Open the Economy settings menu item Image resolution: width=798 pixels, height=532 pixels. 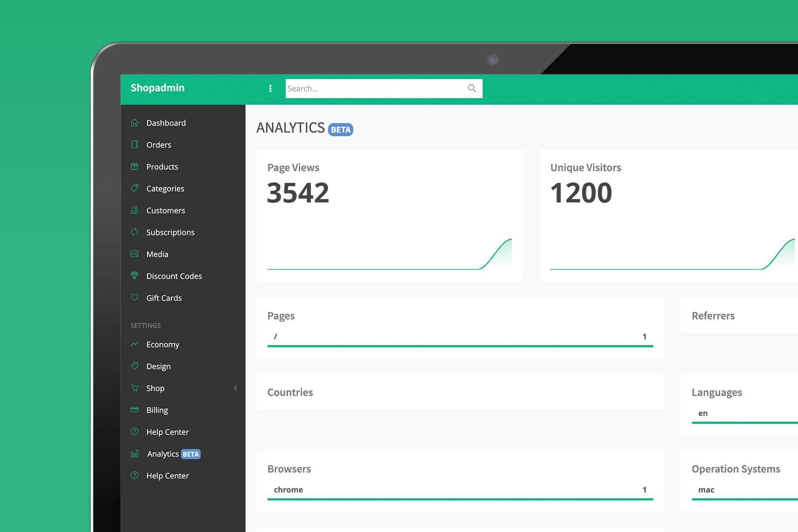(163, 345)
